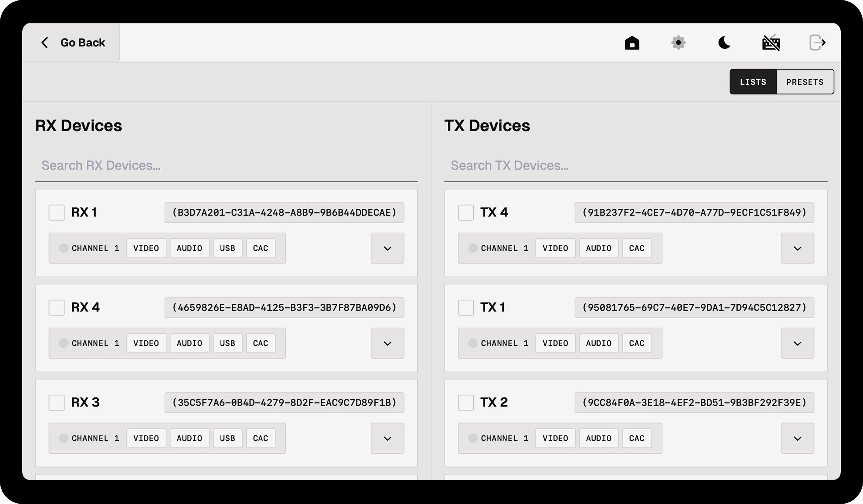The image size is (863, 504).
Task: Select the TX 2 device checkbox
Action: (466, 403)
